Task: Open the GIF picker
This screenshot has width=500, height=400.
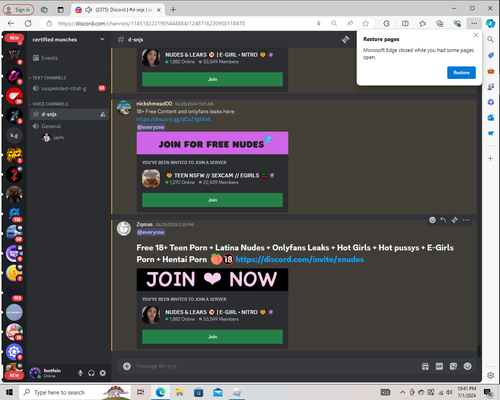Action: point(439,366)
